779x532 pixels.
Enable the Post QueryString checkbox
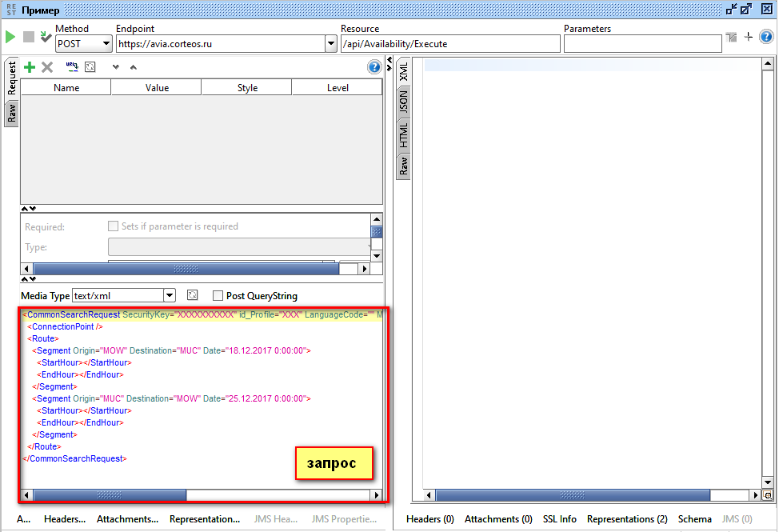tap(218, 296)
